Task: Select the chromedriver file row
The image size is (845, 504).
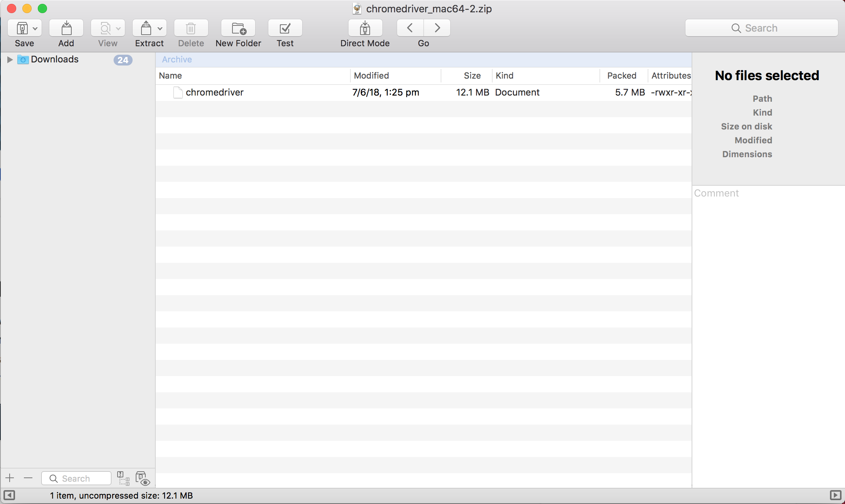Action: [x=214, y=92]
